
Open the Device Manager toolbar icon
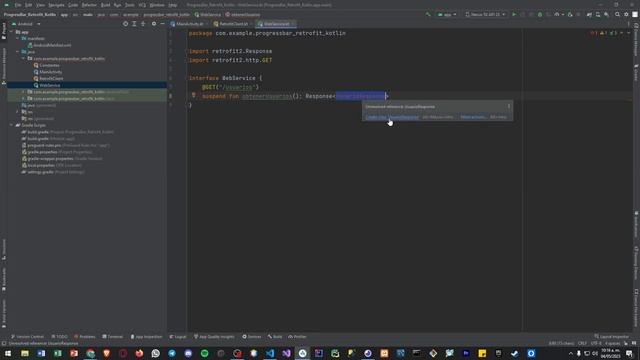598,14
